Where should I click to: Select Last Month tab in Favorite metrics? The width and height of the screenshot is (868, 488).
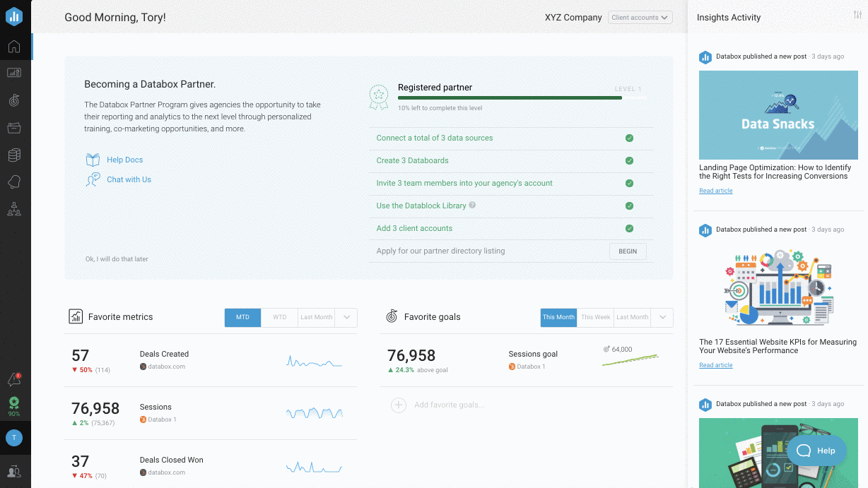click(x=316, y=317)
